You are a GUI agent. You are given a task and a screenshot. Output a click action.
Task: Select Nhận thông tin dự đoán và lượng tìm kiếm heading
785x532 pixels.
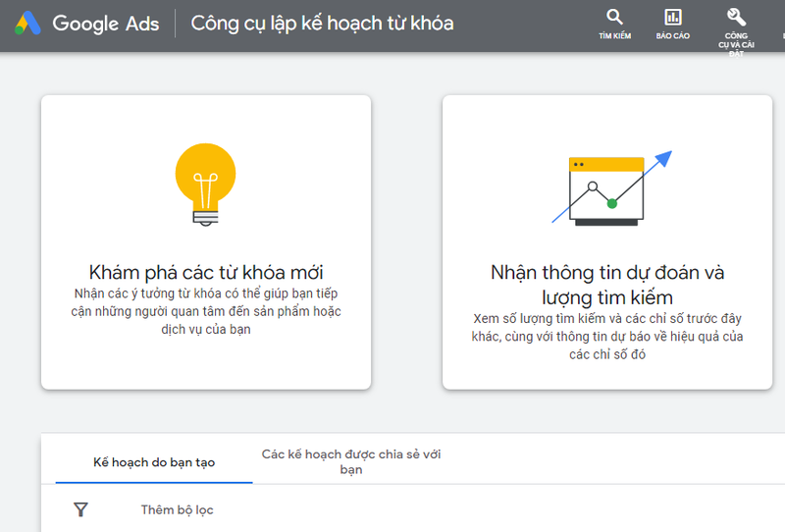click(607, 285)
